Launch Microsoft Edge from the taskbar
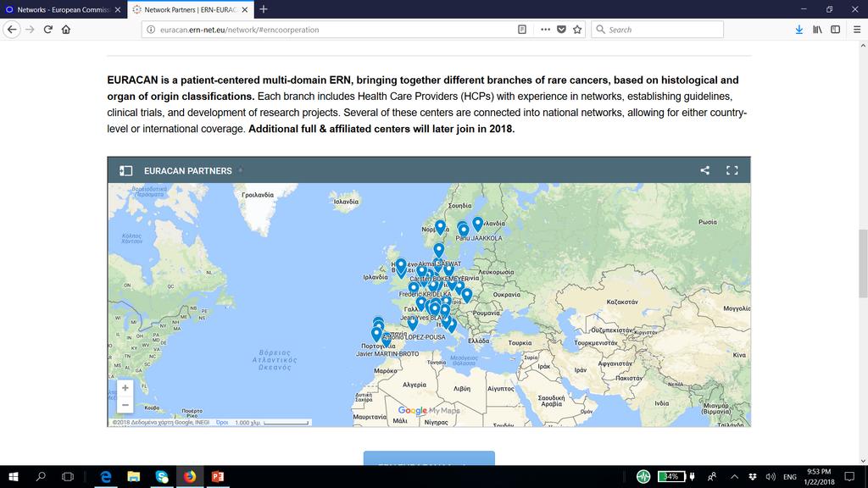The width and height of the screenshot is (868, 488). coord(106,476)
